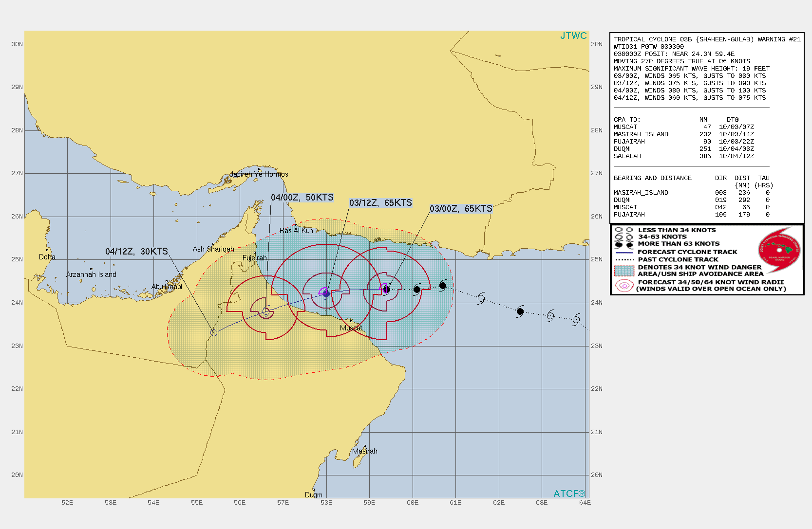The height and width of the screenshot is (529, 812).
Task: Click the Arzannah Island marker
Action: click(x=91, y=269)
